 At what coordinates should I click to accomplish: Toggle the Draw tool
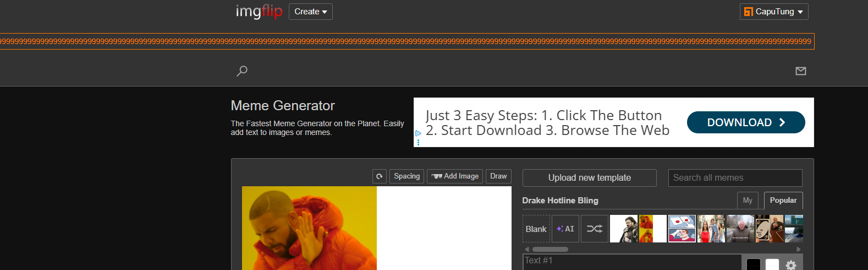[498, 176]
